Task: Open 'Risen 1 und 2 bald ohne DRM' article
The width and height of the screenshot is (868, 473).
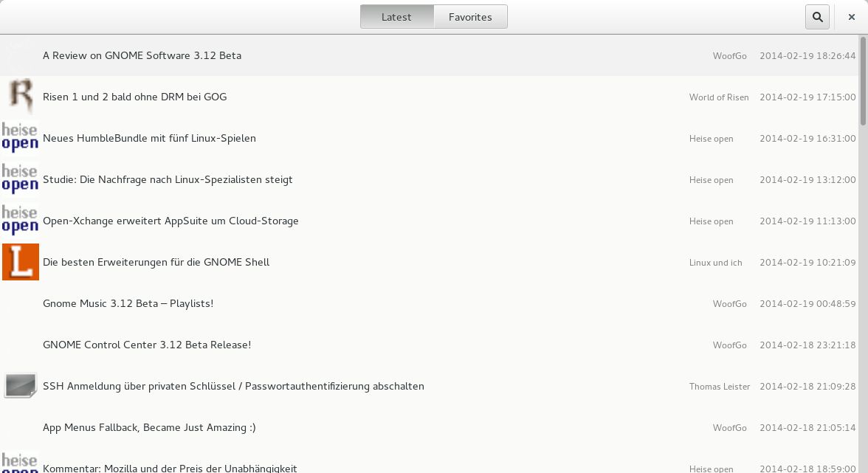Action: (x=135, y=97)
